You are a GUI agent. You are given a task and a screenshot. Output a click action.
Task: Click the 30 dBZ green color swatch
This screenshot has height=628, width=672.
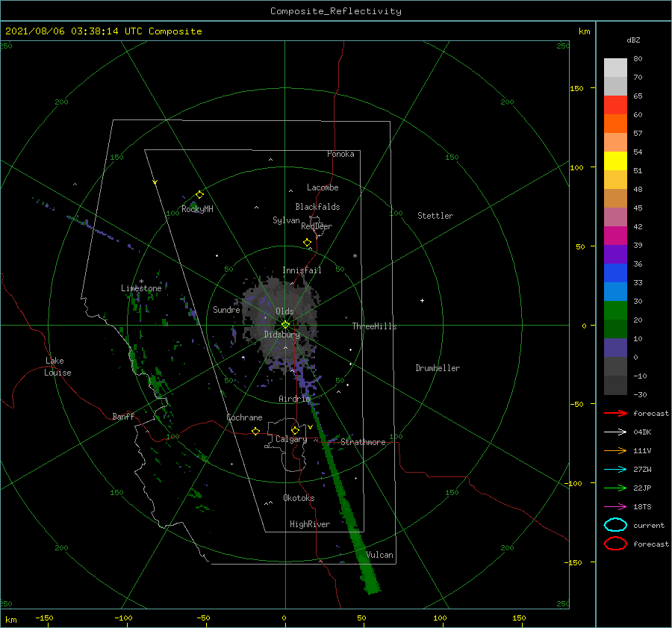[615, 310]
